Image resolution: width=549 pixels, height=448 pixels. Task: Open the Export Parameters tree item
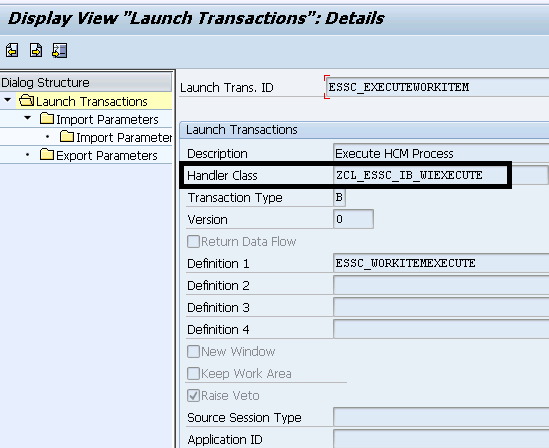pyautogui.click(x=107, y=155)
